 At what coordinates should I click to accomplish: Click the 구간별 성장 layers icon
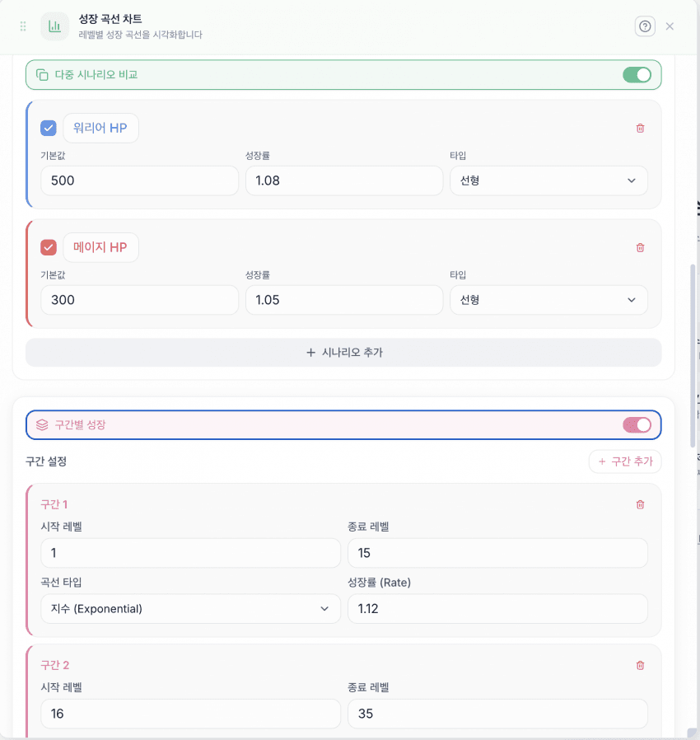click(42, 425)
